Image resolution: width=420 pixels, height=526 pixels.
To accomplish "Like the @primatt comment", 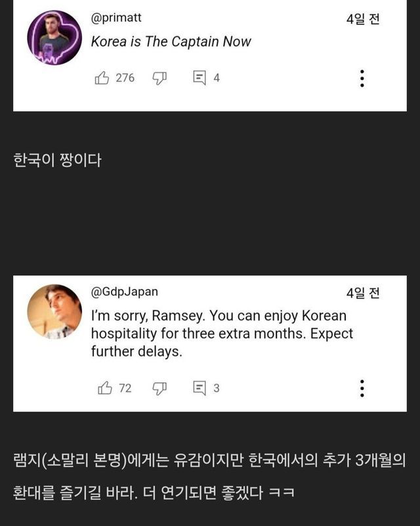I will point(102,78).
